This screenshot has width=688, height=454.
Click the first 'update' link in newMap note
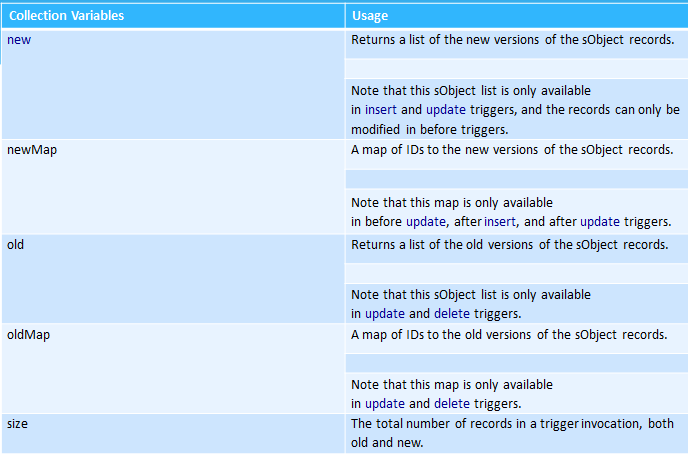tap(426, 222)
